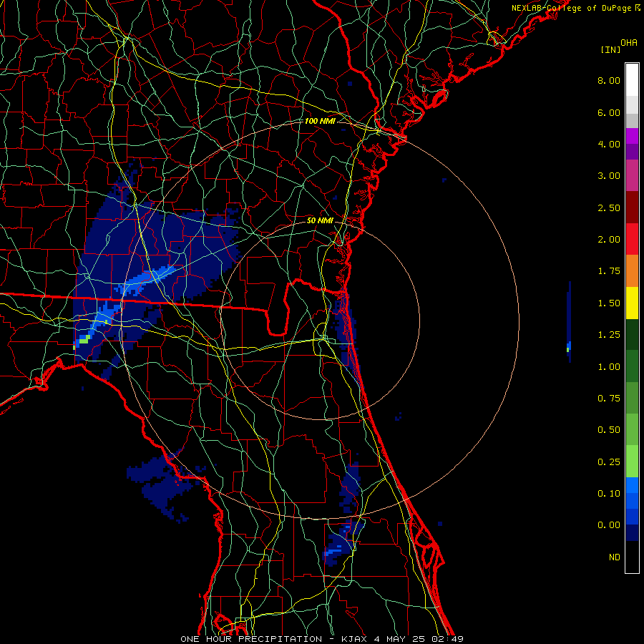Pick the bright red swatch on the color scale
The image size is (644, 644).
[632, 240]
